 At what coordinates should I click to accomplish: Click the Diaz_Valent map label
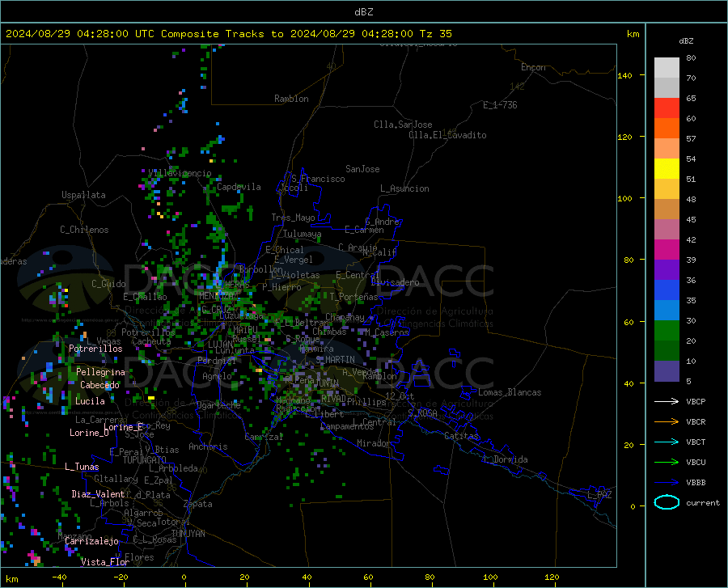coord(98,494)
